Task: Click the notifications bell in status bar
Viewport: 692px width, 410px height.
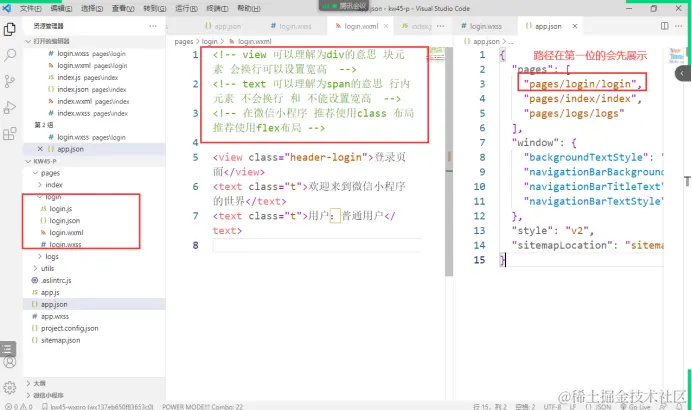Action: click(x=679, y=406)
